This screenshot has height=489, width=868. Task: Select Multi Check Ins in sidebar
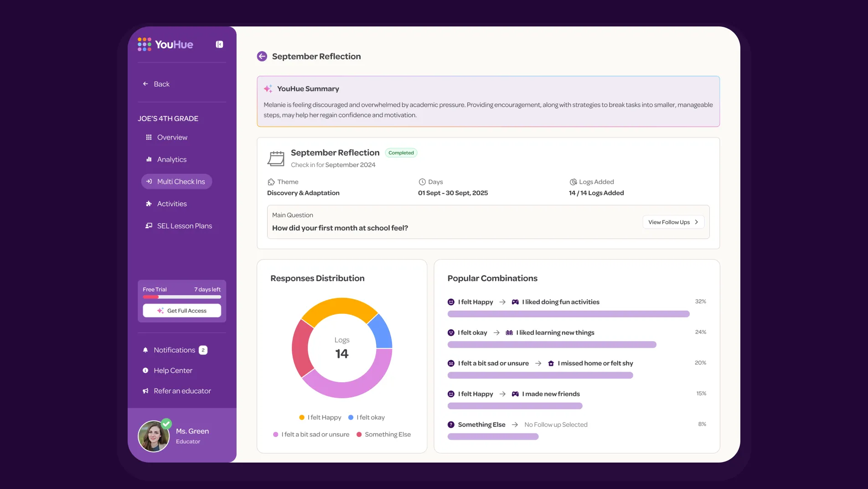(177, 182)
